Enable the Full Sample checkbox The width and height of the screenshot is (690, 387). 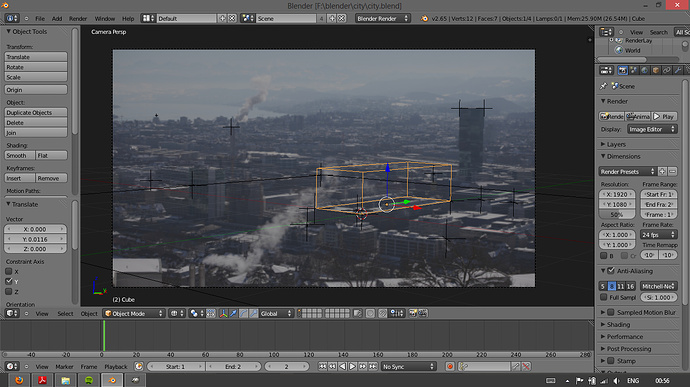point(604,297)
